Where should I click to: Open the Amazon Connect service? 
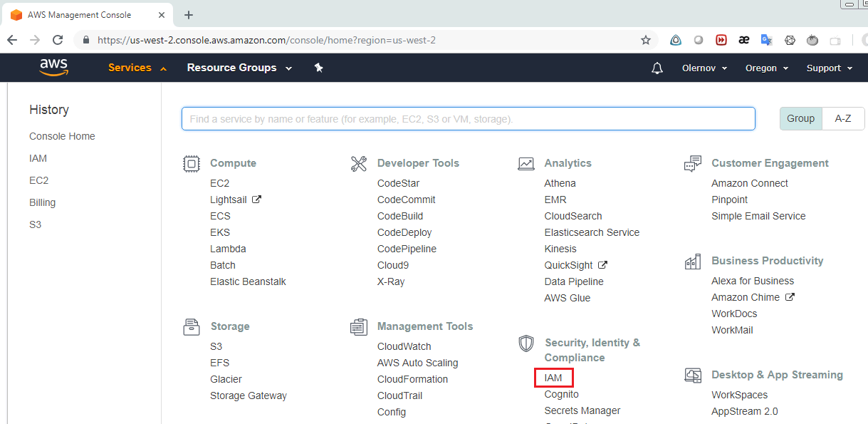750,183
